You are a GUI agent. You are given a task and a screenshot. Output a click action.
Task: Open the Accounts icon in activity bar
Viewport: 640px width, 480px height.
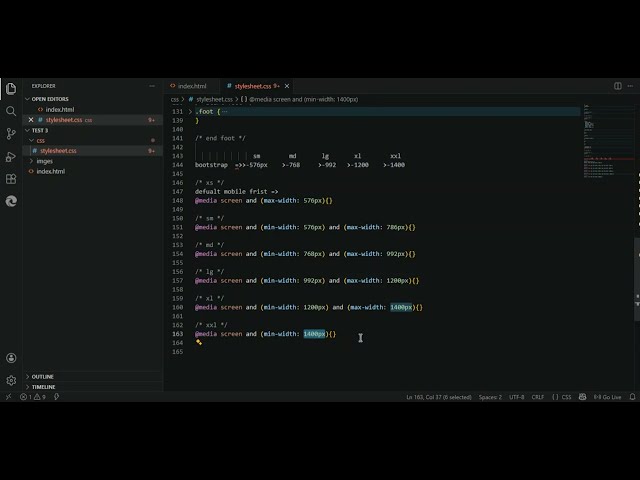(x=11, y=358)
